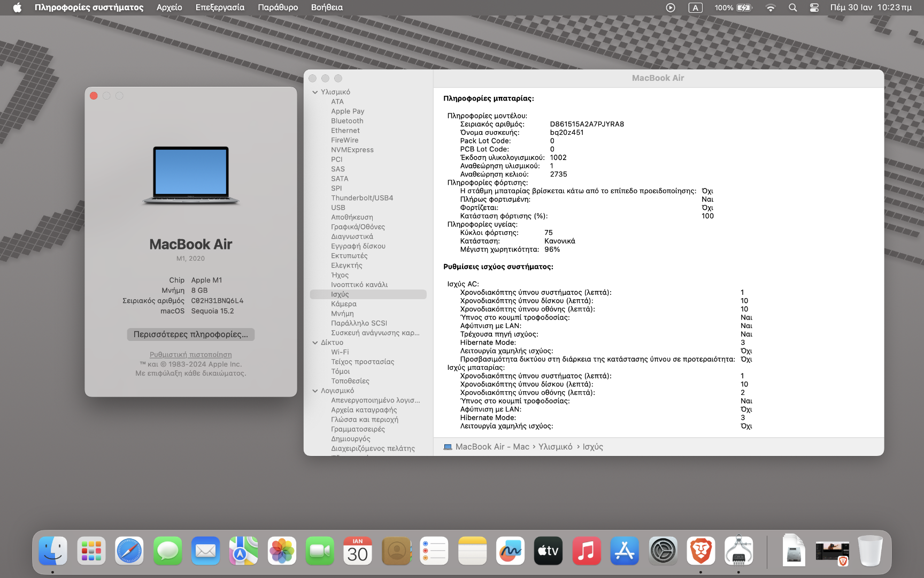Image resolution: width=924 pixels, height=578 pixels.
Task: Select Τείχος προστασίας in the sidebar
Action: pyautogui.click(x=363, y=362)
